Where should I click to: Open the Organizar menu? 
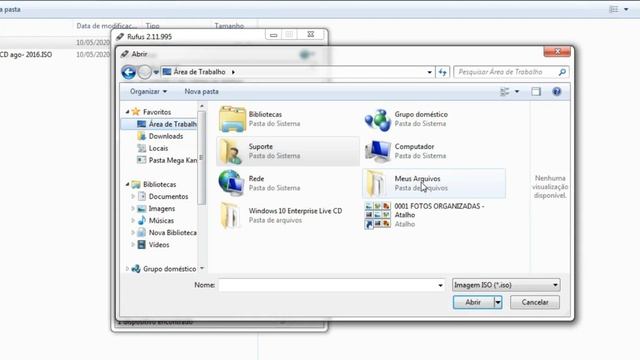coord(148,91)
